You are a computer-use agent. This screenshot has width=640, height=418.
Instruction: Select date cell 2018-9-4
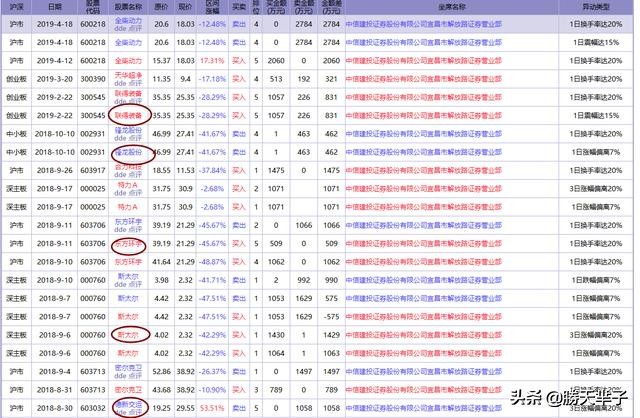pos(55,371)
